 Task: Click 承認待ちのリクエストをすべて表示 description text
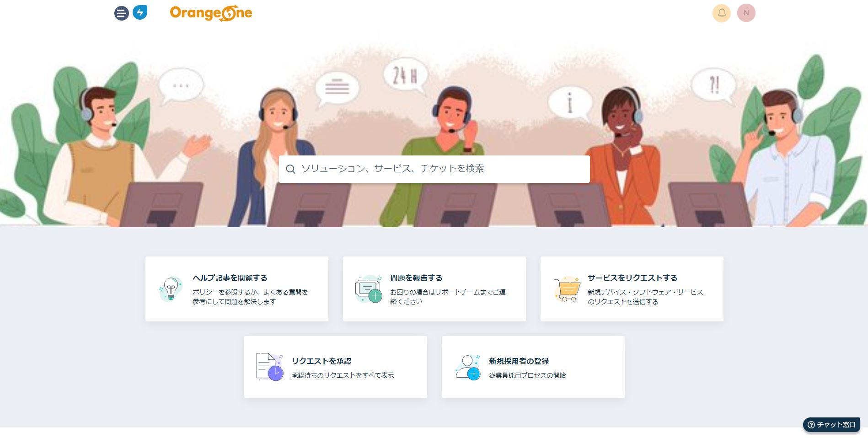pyautogui.click(x=343, y=375)
